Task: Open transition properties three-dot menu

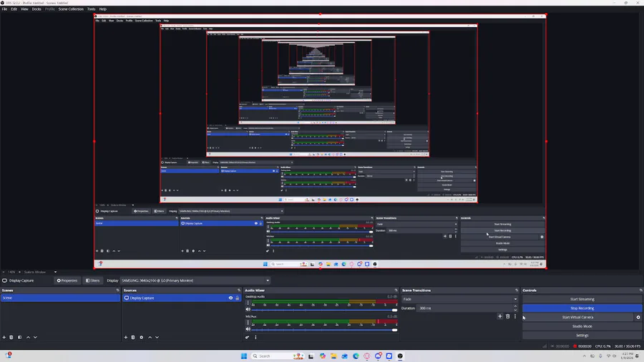Action: pos(515,316)
